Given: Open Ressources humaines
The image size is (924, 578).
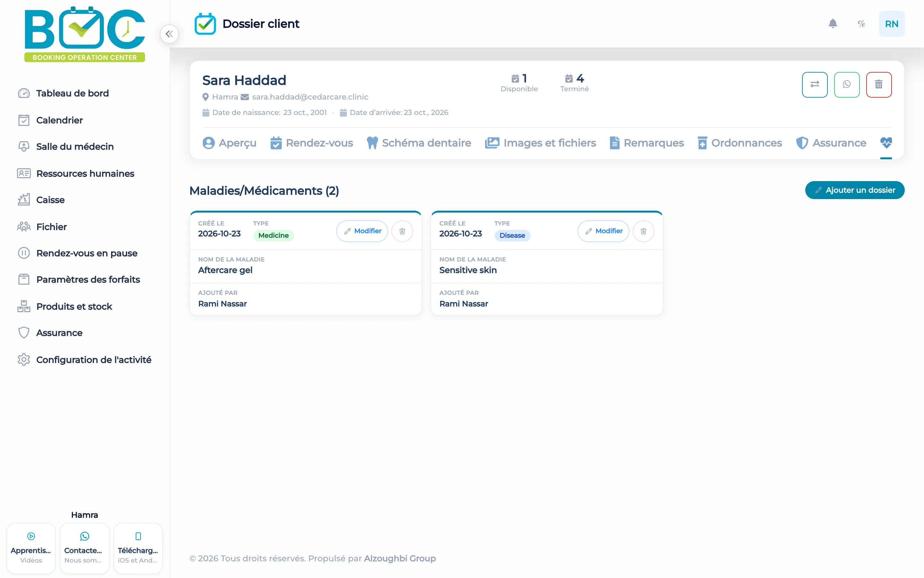Looking at the screenshot, I should (x=76, y=173).
